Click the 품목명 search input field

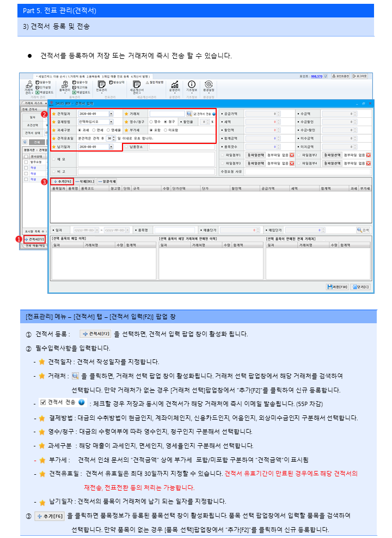[175, 230]
